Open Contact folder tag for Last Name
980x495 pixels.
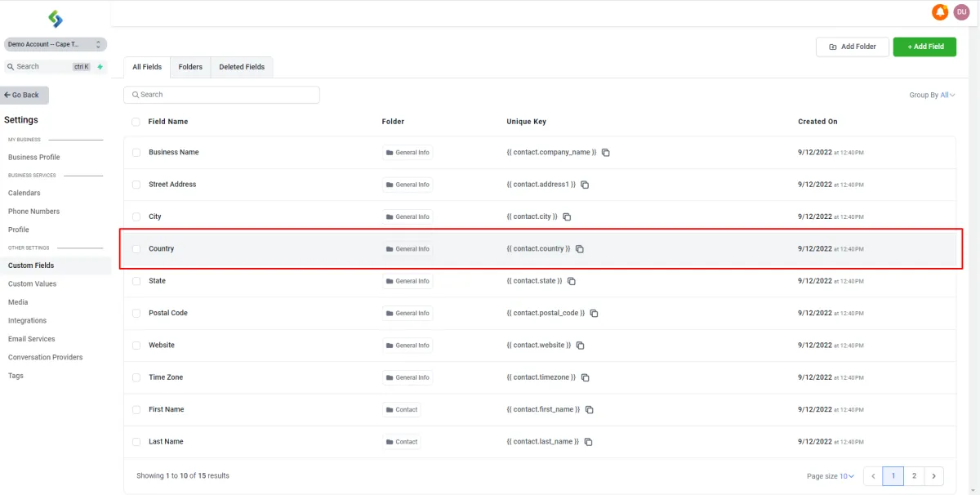click(402, 442)
